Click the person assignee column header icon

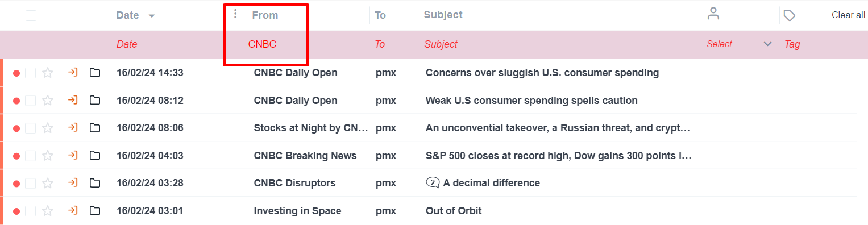713,14
